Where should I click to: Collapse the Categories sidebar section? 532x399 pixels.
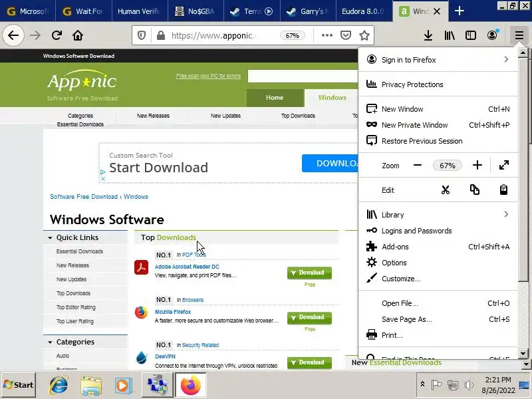pyautogui.click(x=50, y=342)
